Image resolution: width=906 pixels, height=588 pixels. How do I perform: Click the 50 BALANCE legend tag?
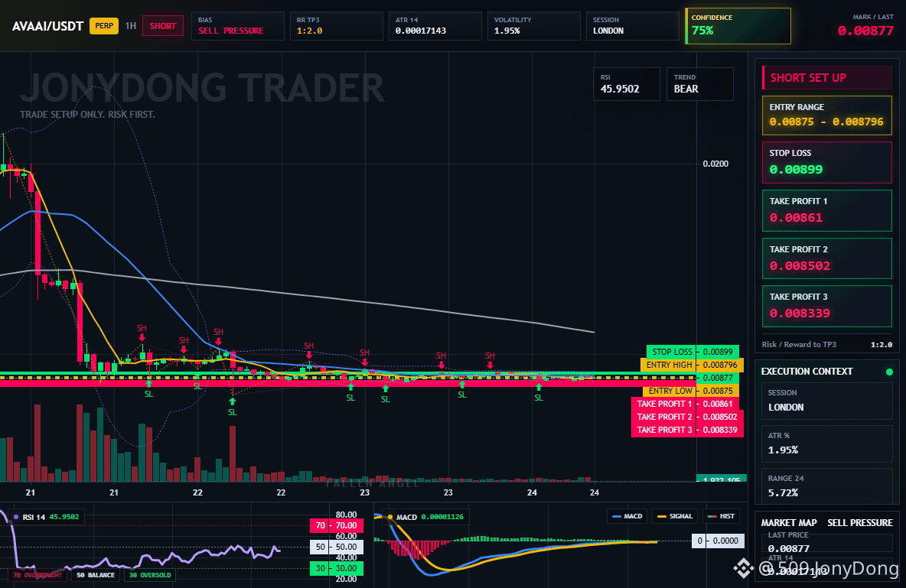tap(96, 575)
